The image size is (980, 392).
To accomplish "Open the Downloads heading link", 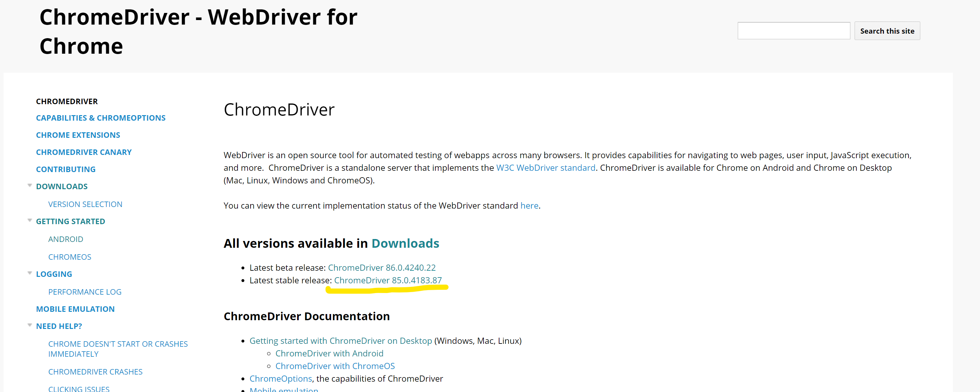I will (405, 243).
